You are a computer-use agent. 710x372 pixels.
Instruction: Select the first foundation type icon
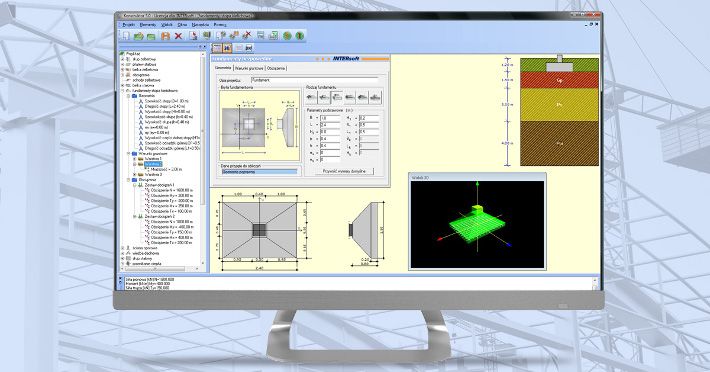point(311,97)
